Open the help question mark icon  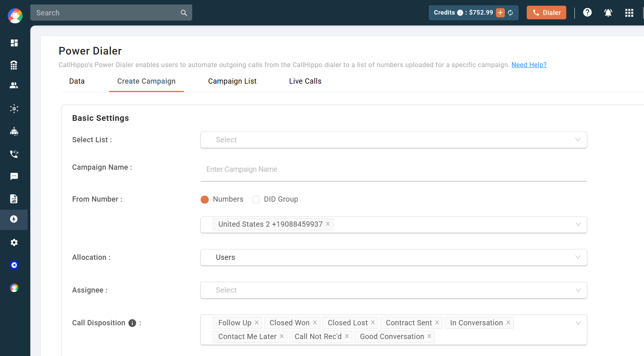587,13
